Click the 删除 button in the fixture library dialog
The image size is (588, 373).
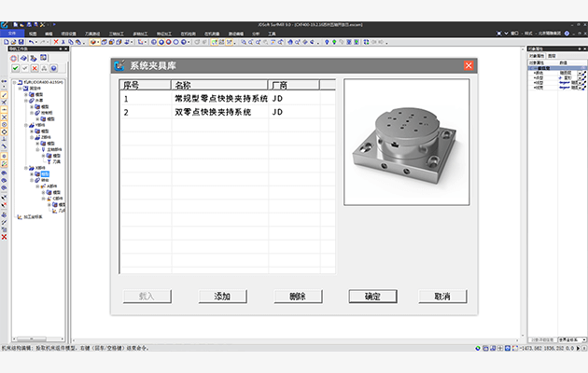[x=298, y=297]
